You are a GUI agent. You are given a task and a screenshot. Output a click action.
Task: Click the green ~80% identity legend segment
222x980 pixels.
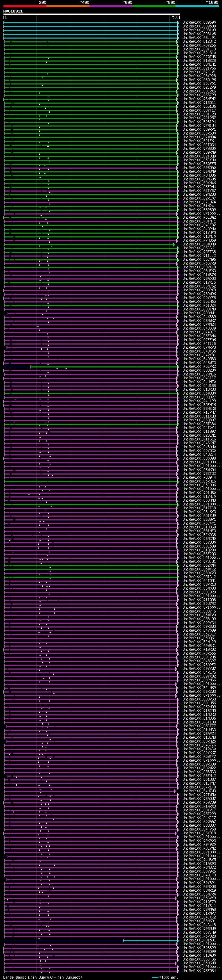point(154,6)
